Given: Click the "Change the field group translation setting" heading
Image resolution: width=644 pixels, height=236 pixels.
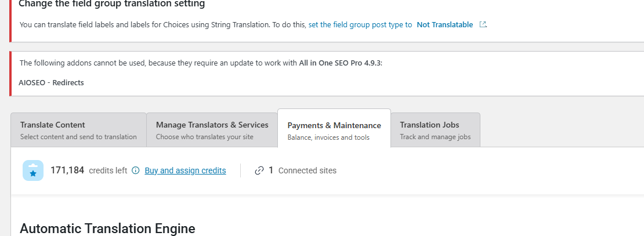Looking at the screenshot, I should (x=112, y=4).
